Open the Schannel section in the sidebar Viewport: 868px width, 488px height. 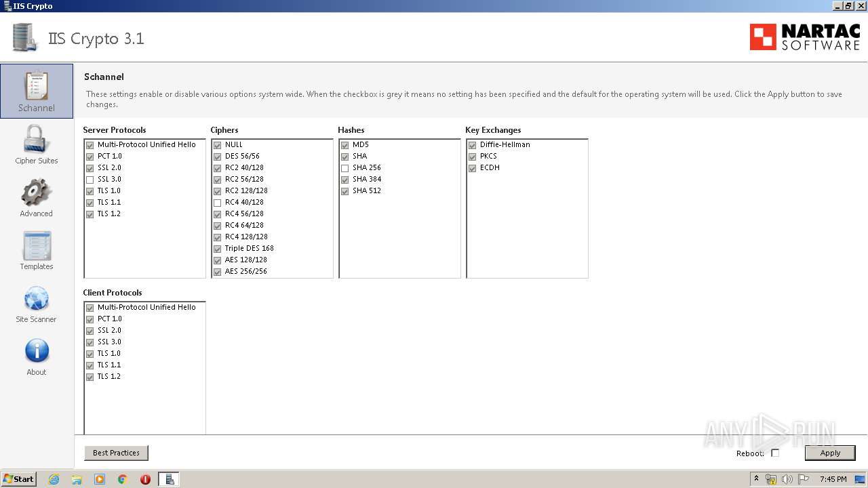37,91
